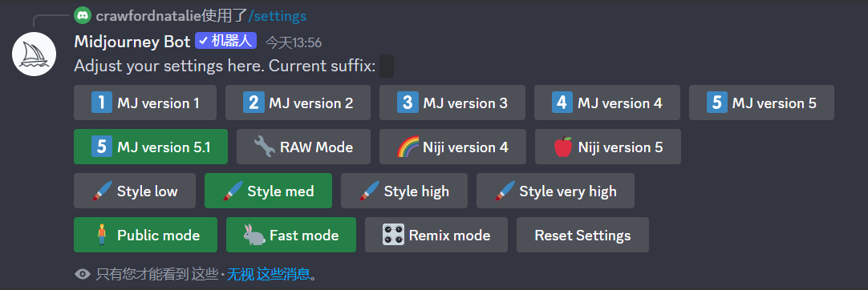Click crawfordnatalie username in reply header

click(149, 16)
